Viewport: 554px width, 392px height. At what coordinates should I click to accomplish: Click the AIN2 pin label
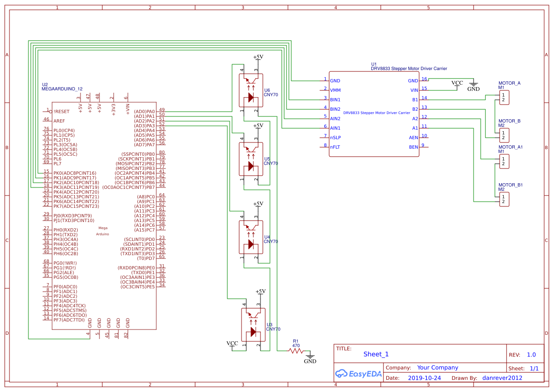click(x=335, y=119)
